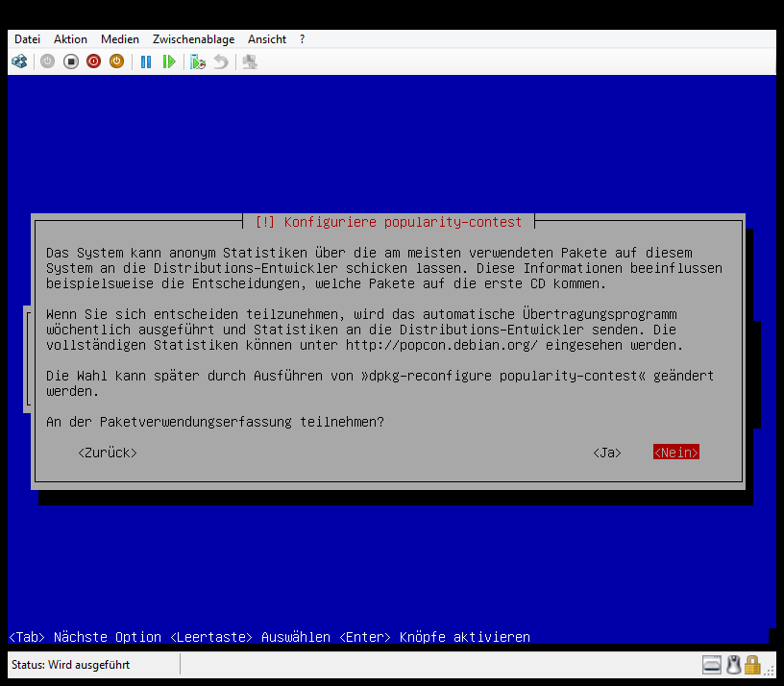
Task: Open the Ansicht menu
Action: pyautogui.click(x=267, y=39)
